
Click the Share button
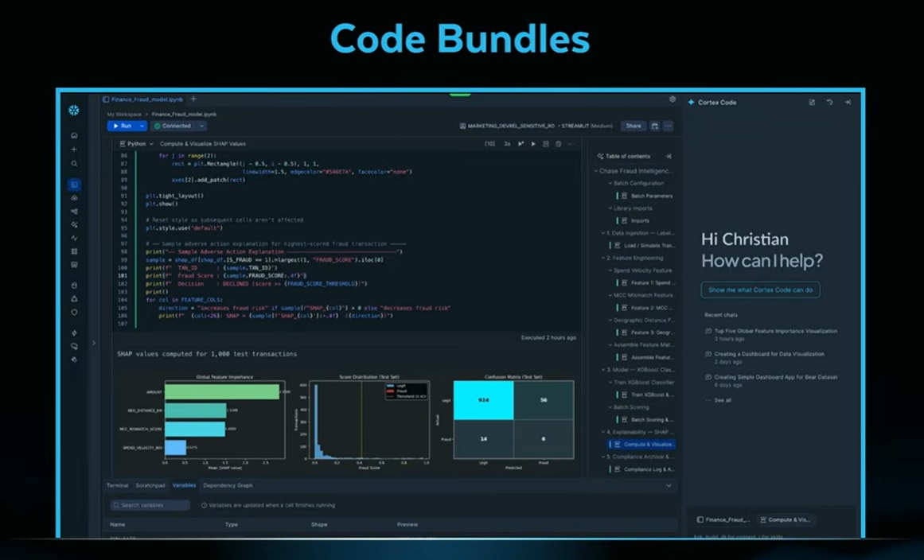point(634,126)
